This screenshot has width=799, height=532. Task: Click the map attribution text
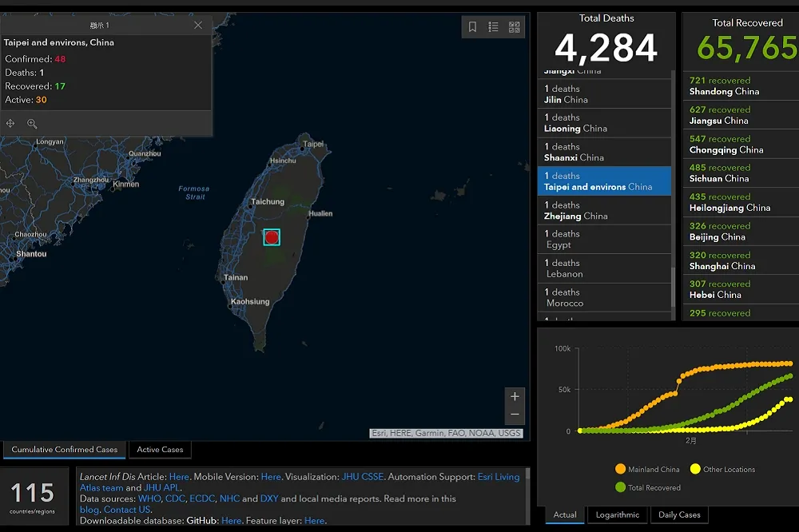(x=446, y=433)
